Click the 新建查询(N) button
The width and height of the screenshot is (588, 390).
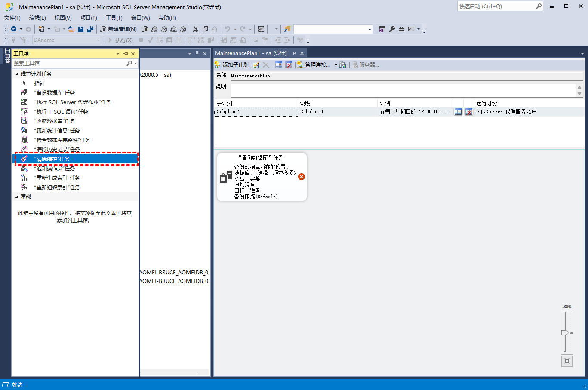point(118,29)
